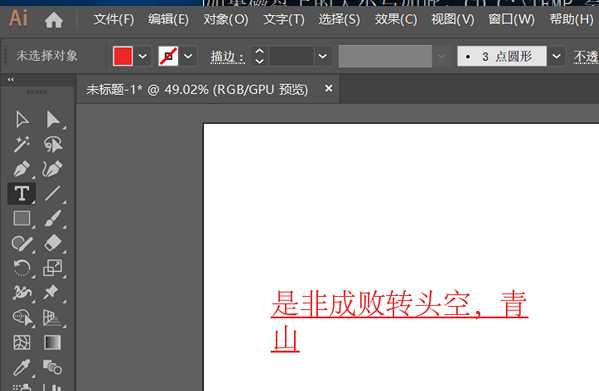Open the 编辑(E) menu
This screenshot has height=391, width=599.
168,19
